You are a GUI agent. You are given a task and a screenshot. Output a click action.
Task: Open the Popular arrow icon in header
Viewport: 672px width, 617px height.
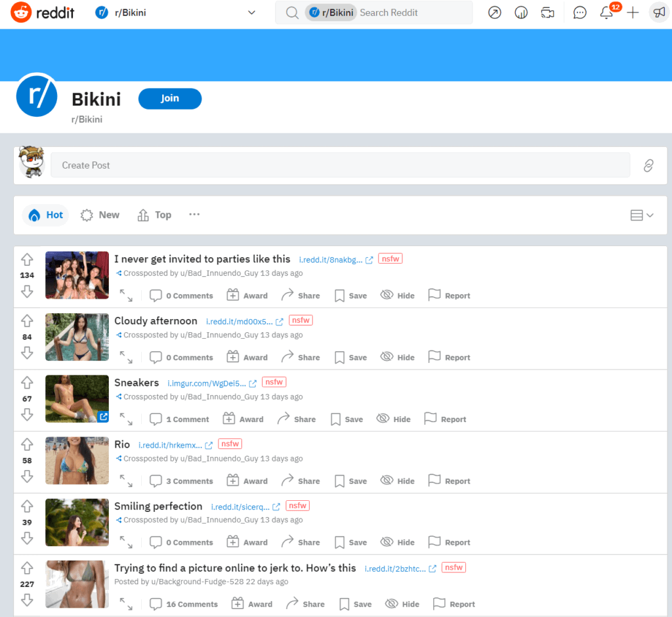(495, 13)
